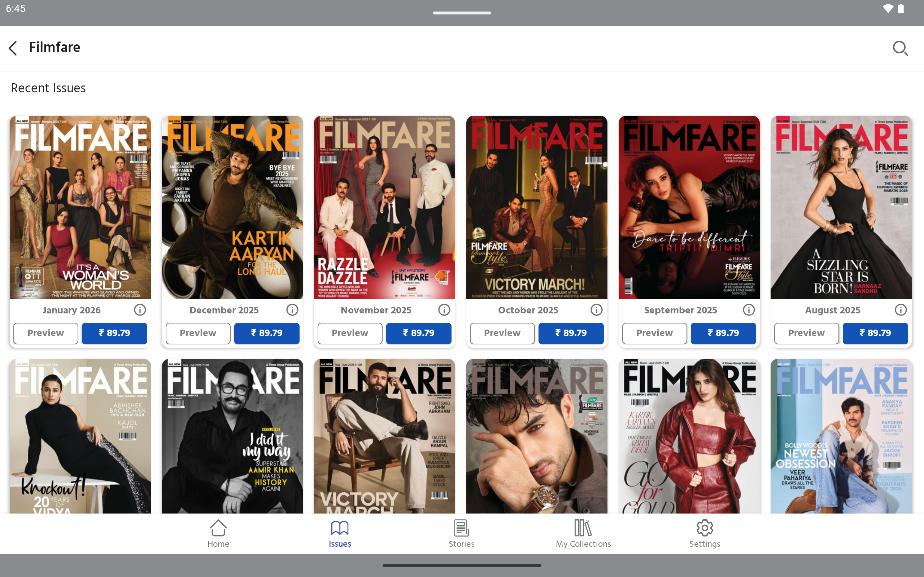Switch to the Stories tab
The width and height of the screenshot is (924, 577).
coord(461,533)
